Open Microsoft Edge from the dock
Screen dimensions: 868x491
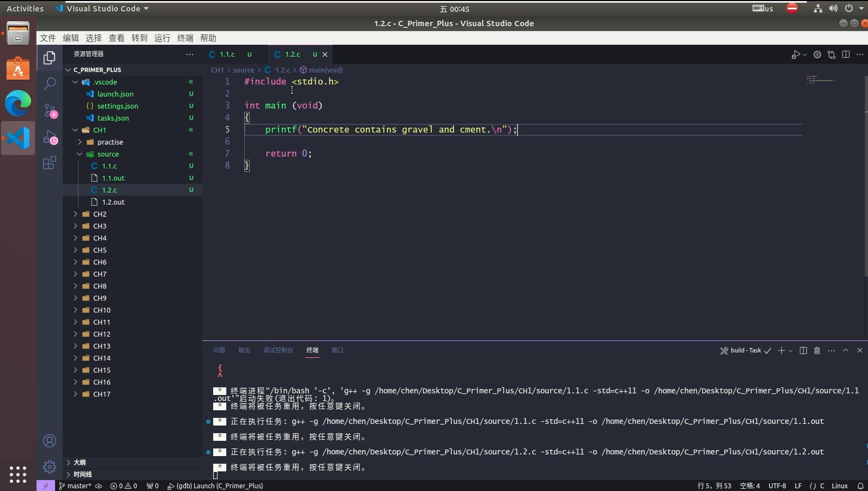(x=18, y=103)
